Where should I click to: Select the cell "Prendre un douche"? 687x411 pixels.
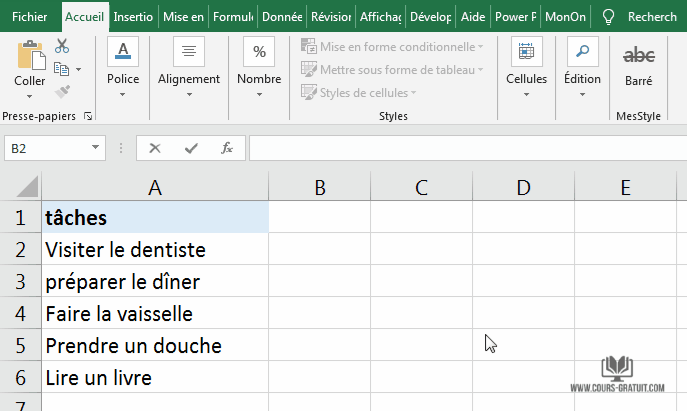point(155,345)
